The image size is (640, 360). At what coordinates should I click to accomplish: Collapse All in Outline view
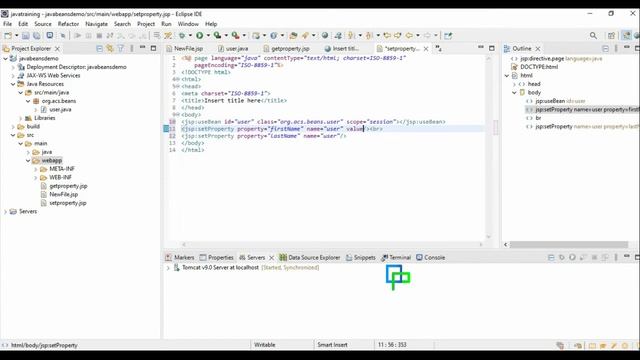[x=605, y=49]
